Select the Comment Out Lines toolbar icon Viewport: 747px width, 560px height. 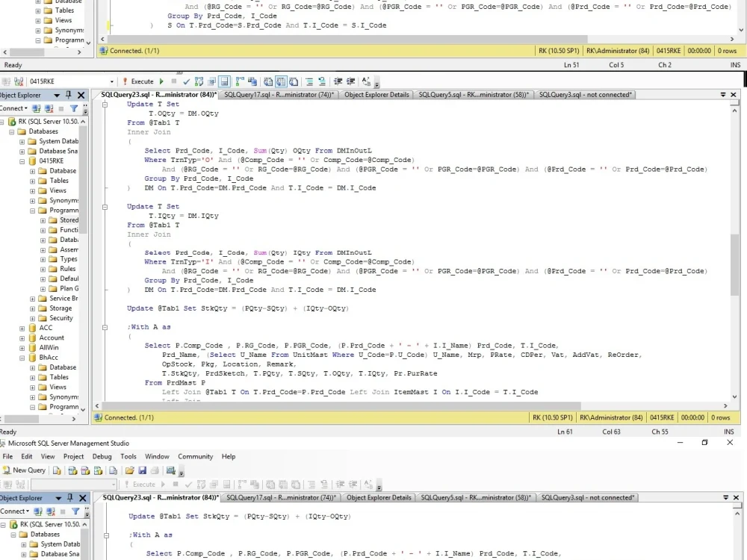pyautogui.click(x=309, y=81)
